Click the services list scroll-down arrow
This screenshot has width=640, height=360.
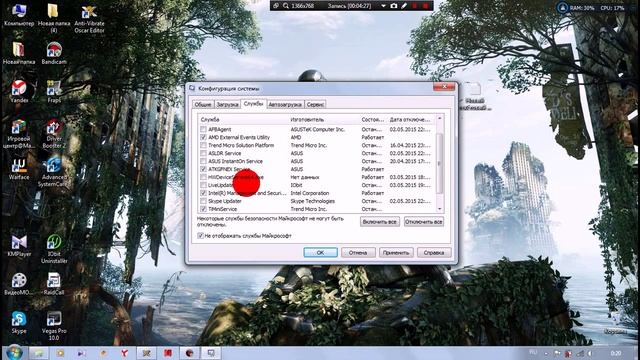click(x=440, y=209)
